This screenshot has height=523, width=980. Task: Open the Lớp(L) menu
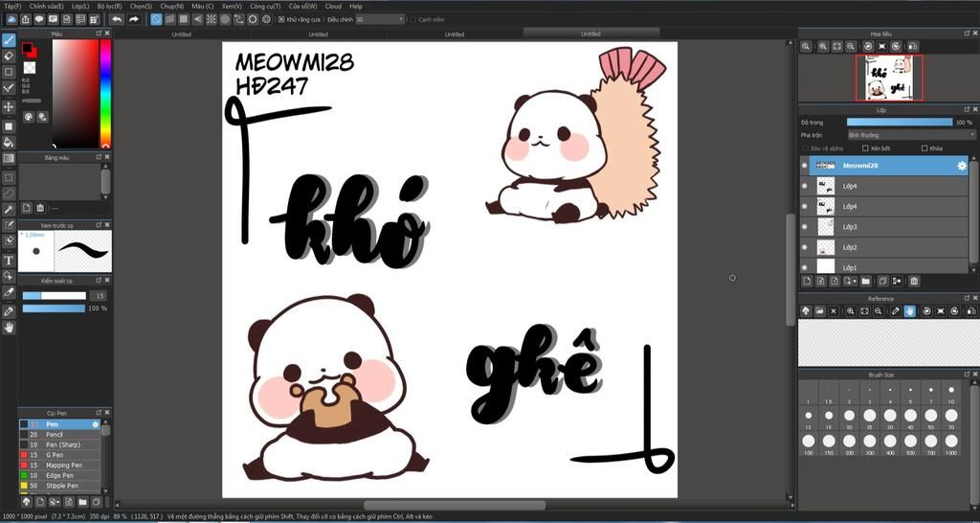tap(80, 7)
